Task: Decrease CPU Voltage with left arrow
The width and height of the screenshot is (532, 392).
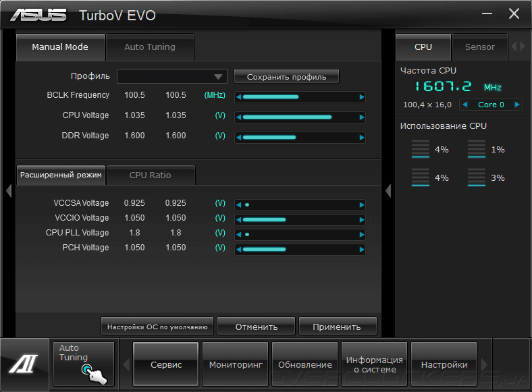Action: pos(238,117)
